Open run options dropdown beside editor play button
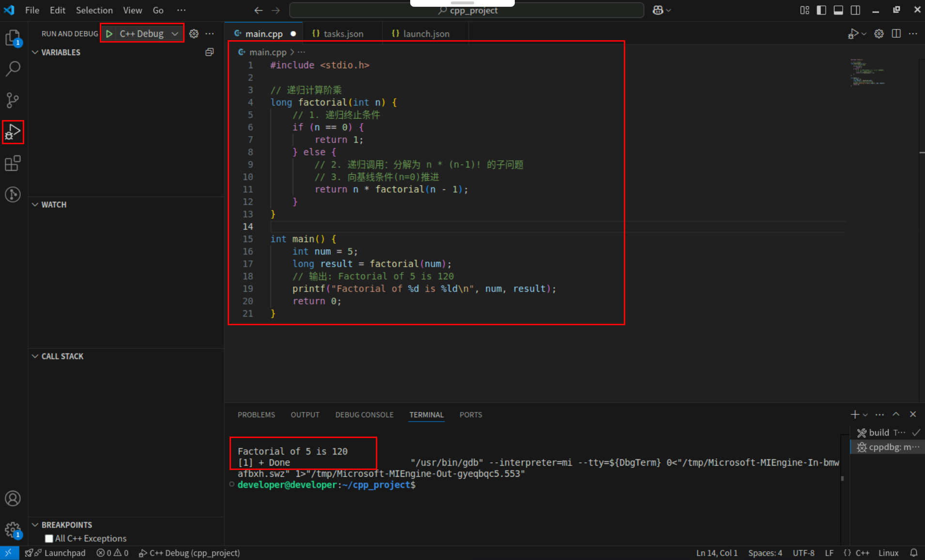 coord(864,34)
